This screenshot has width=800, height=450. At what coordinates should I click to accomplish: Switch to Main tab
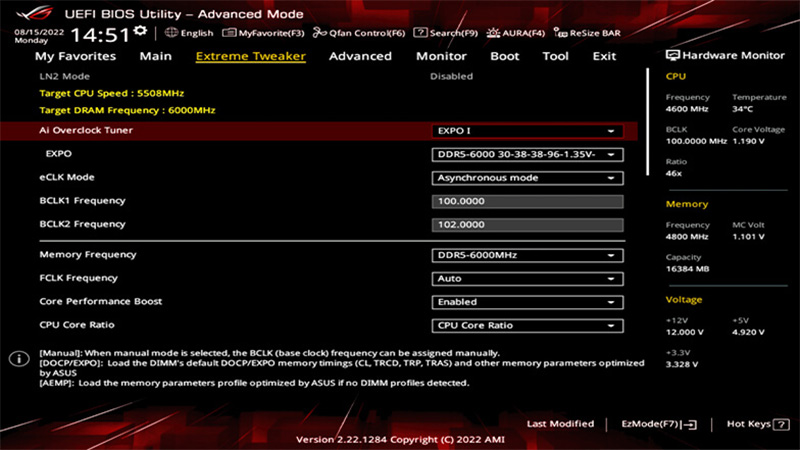tap(156, 56)
